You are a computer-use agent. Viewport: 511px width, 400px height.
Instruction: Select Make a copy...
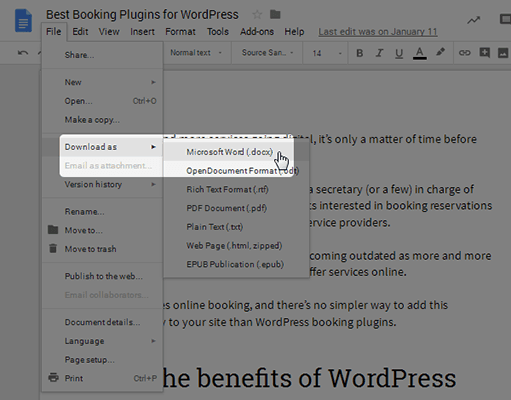102,120
